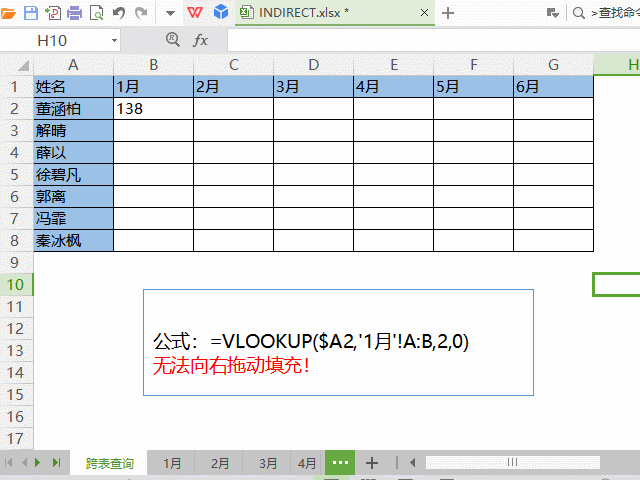
Task: Click the 3月 header cell in row 1
Action: pyautogui.click(x=313, y=87)
